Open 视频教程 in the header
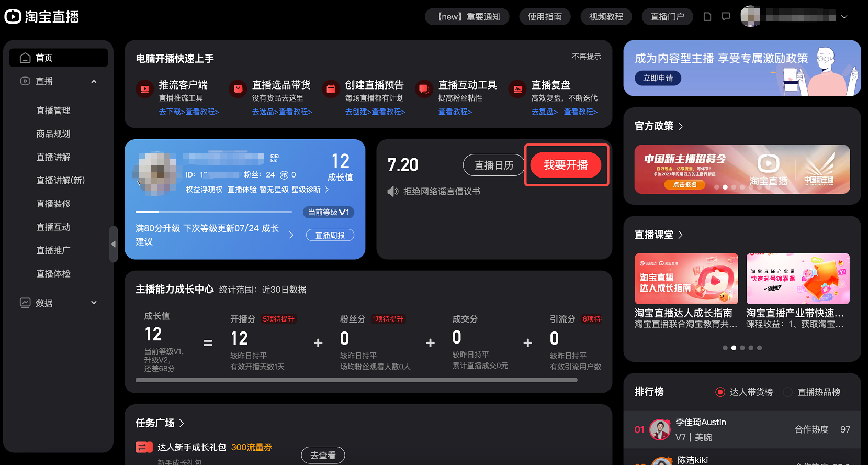 606,17
